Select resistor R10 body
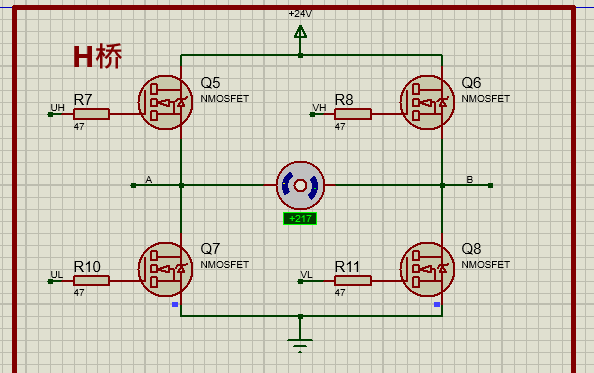This screenshot has height=373, width=594. click(91, 281)
